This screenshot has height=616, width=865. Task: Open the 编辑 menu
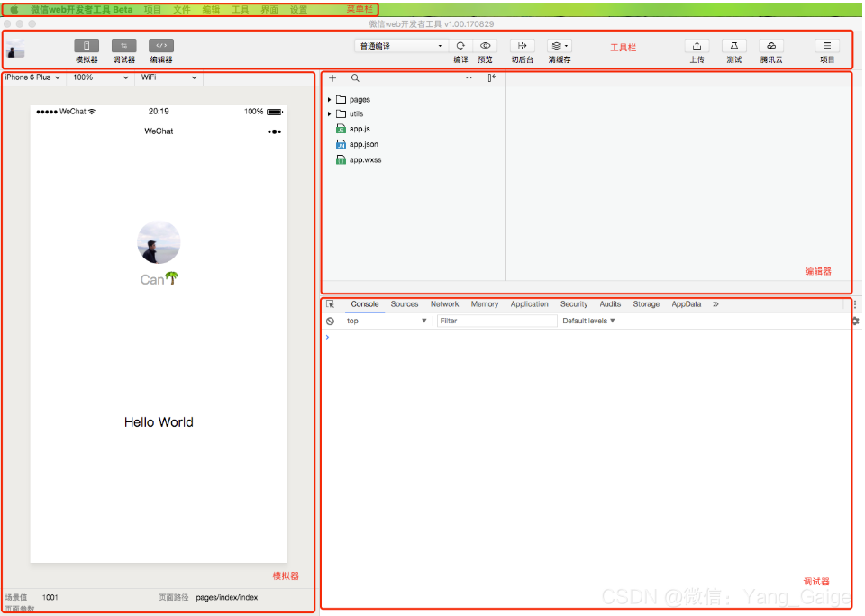211,9
